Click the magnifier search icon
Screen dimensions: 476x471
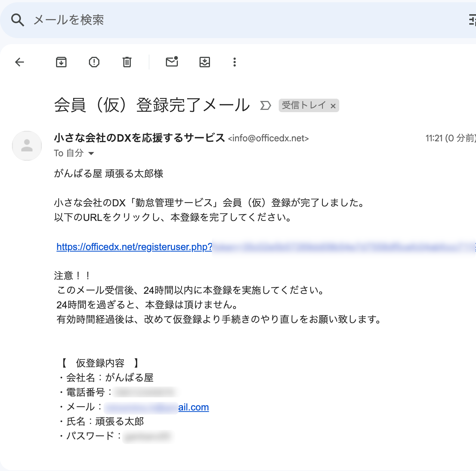click(x=18, y=20)
